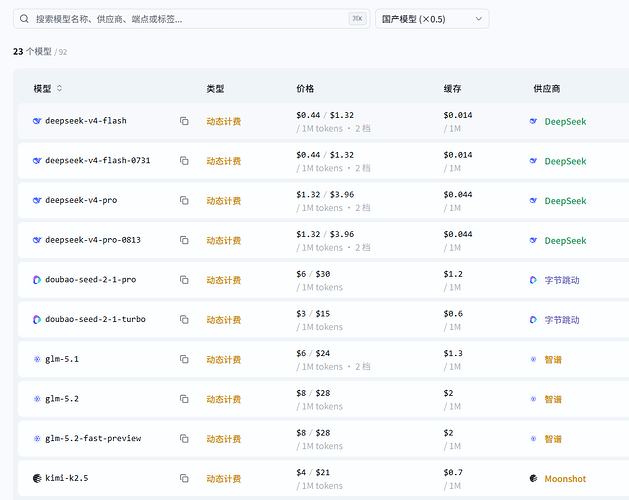Viewport: 629px width, 500px height.
Task: Click the $0.7 cache price
Action: point(453,473)
